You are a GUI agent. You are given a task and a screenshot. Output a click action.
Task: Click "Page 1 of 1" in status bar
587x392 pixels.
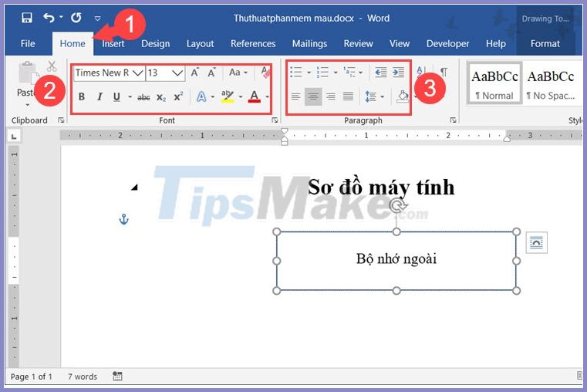31,377
